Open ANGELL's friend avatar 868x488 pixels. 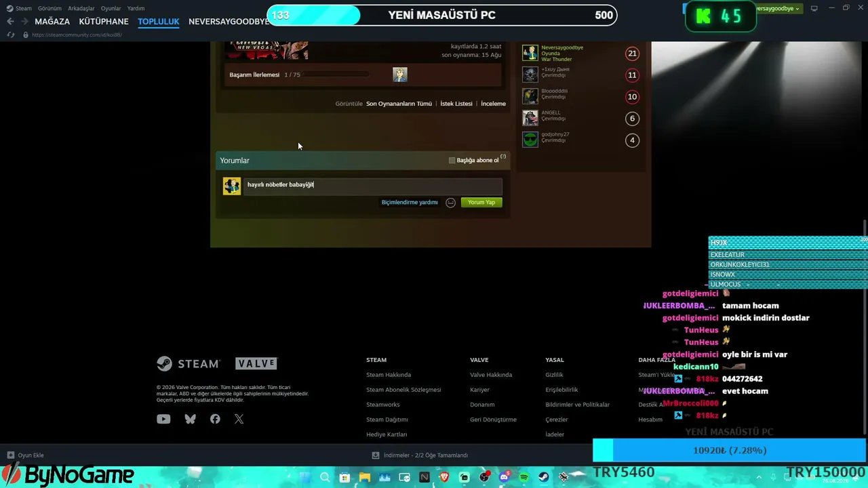click(530, 118)
